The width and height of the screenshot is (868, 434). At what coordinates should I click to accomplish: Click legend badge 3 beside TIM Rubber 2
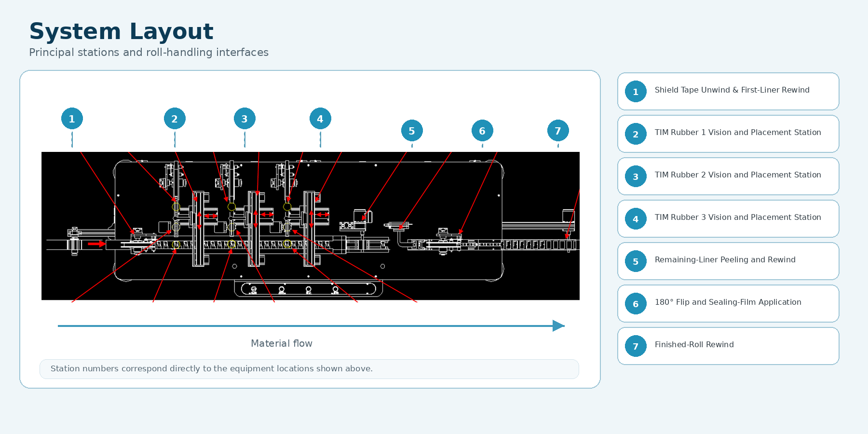tap(636, 176)
